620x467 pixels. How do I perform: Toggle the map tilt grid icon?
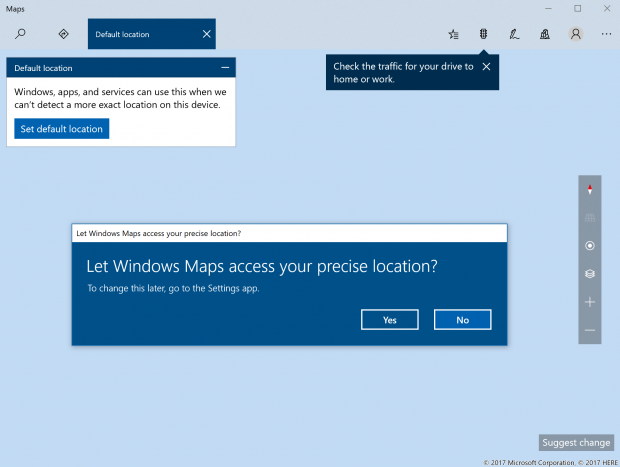pos(590,217)
